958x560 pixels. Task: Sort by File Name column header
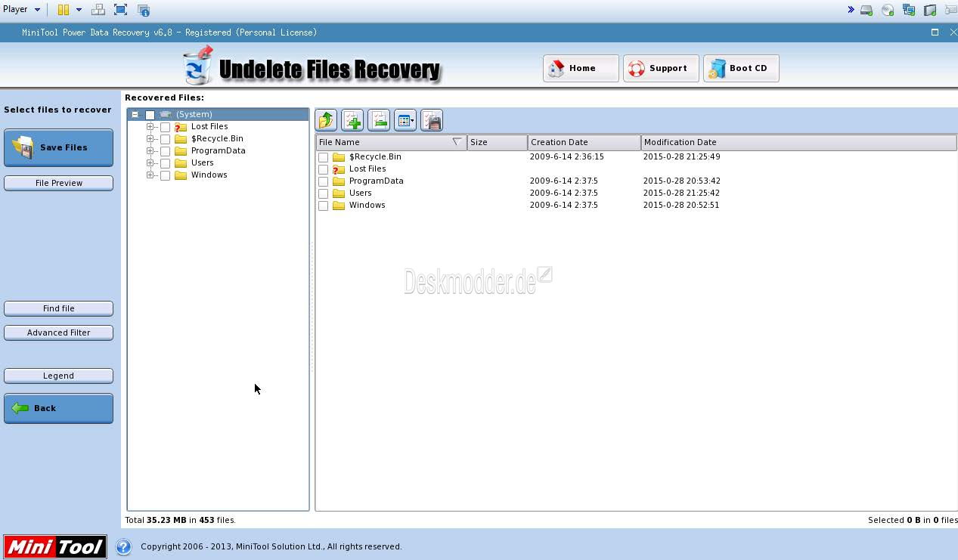(391, 142)
